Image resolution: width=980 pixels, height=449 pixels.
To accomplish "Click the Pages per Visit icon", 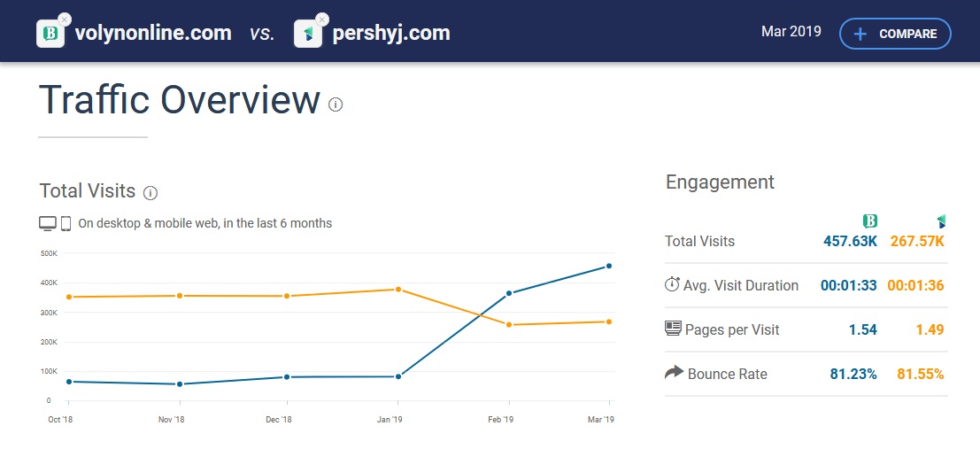I will [x=673, y=329].
